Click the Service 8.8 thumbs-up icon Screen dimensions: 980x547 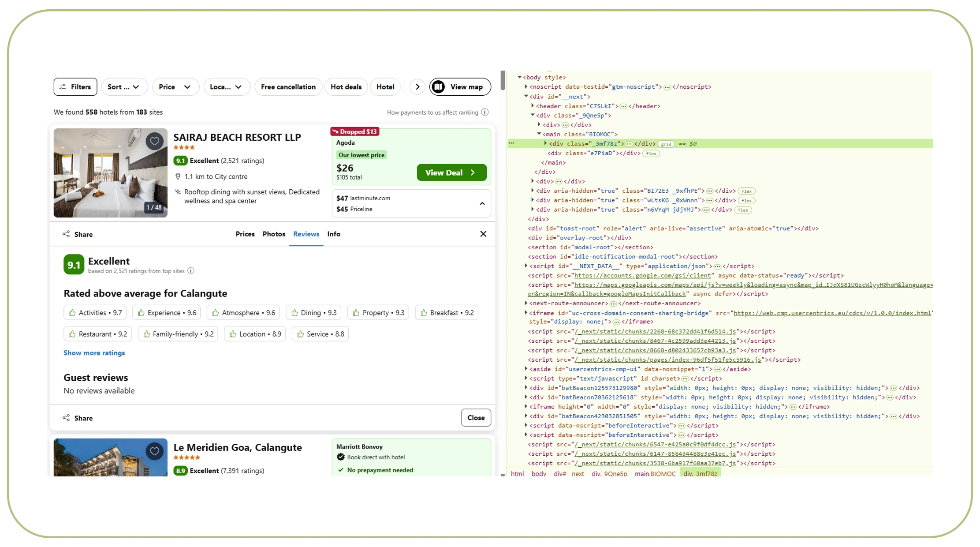click(x=301, y=334)
